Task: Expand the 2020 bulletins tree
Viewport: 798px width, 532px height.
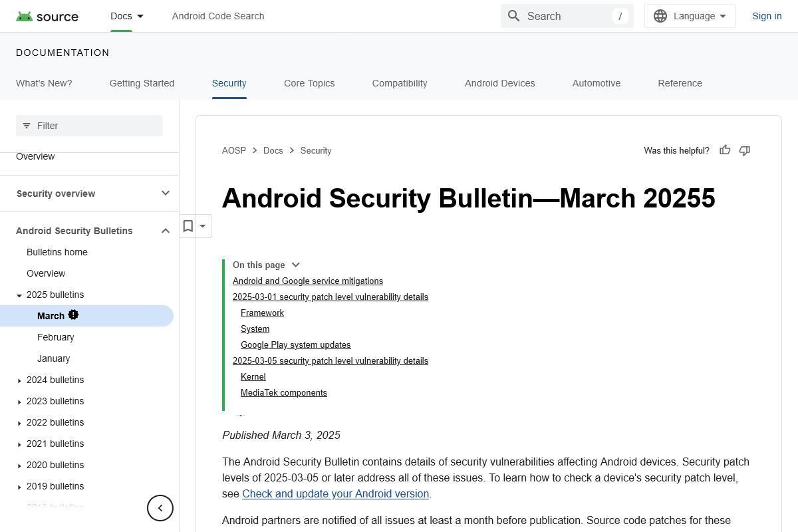Action: (x=19, y=465)
